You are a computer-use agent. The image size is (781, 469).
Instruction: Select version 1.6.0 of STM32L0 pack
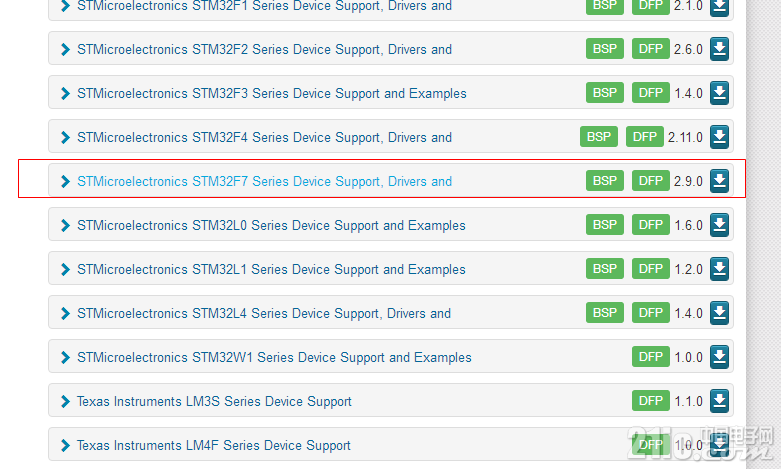(x=688, y=225)
